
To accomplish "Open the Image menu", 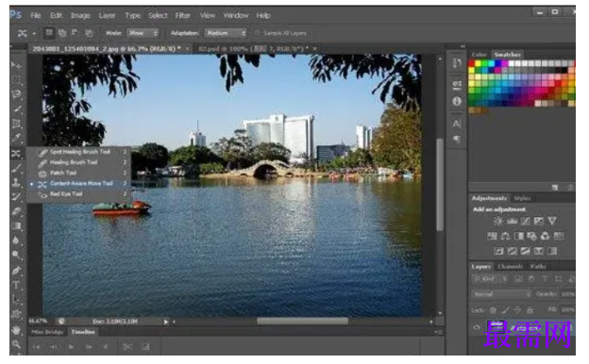I will click(80, 15).
